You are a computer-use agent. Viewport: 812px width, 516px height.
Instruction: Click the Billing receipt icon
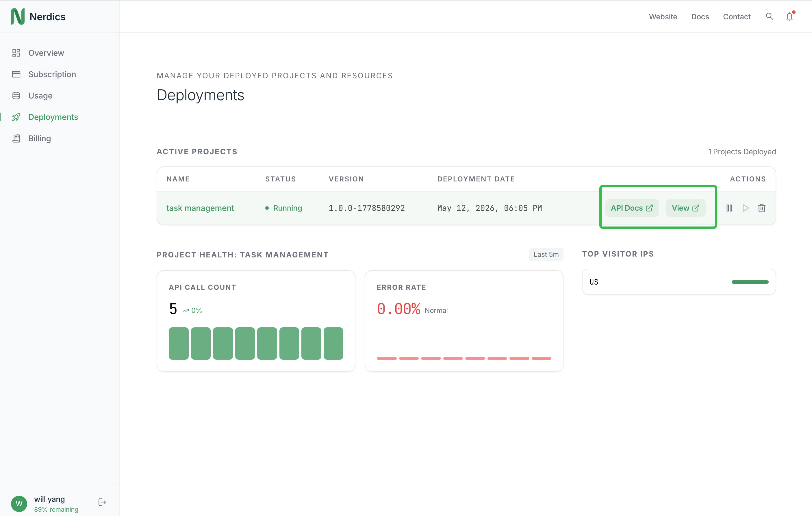coord(16,139)
